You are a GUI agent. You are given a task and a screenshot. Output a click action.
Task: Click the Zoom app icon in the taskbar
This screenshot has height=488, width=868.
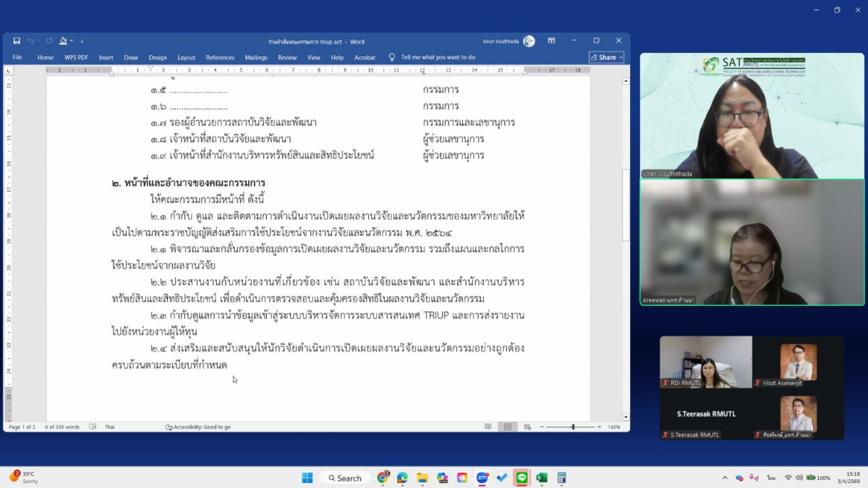(x=482, y=478)
